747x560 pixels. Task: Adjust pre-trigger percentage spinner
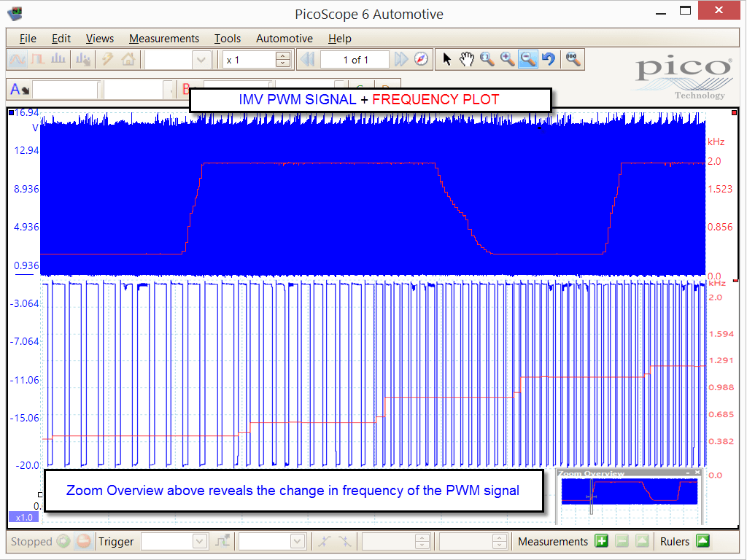(499, 542)
